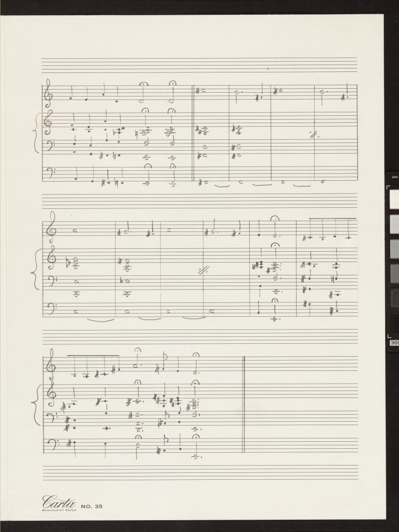Click the Carta manuscript paper logo
The height and width of the screenshot is (532, 399).
pyautogui.click(x=59, y=503)
